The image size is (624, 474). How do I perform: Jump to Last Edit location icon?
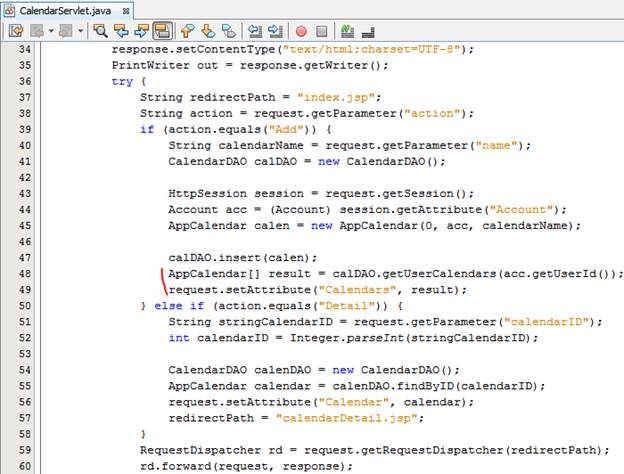pyautogui.click(x=16, y=31)
